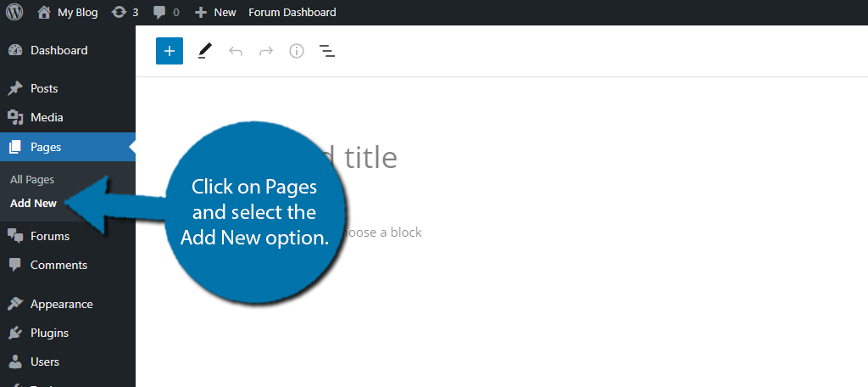Click the Media library icon

click(x=15, y=117)
